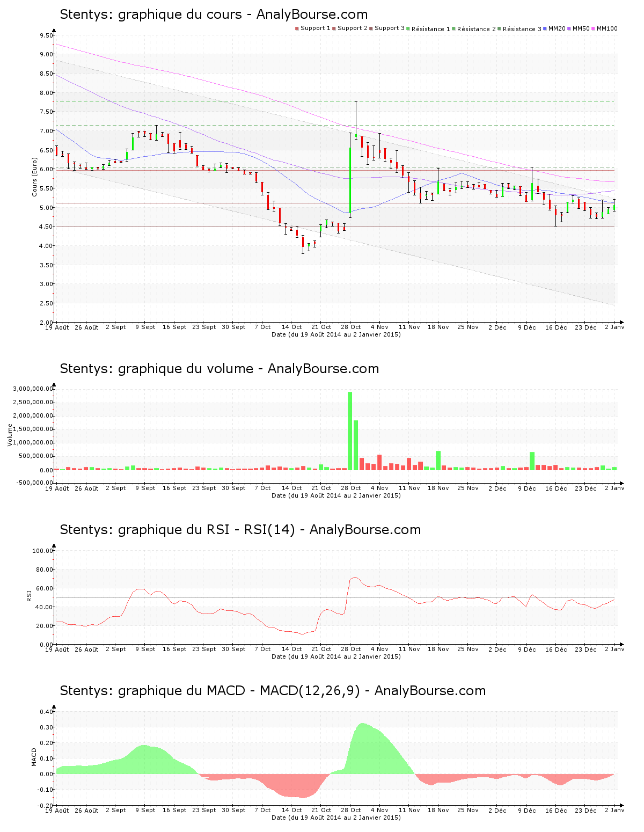The height and width of the screenshot is (832, 644).
Task: Click the date range caption under the MACD chart
Action: click(336, 818)
